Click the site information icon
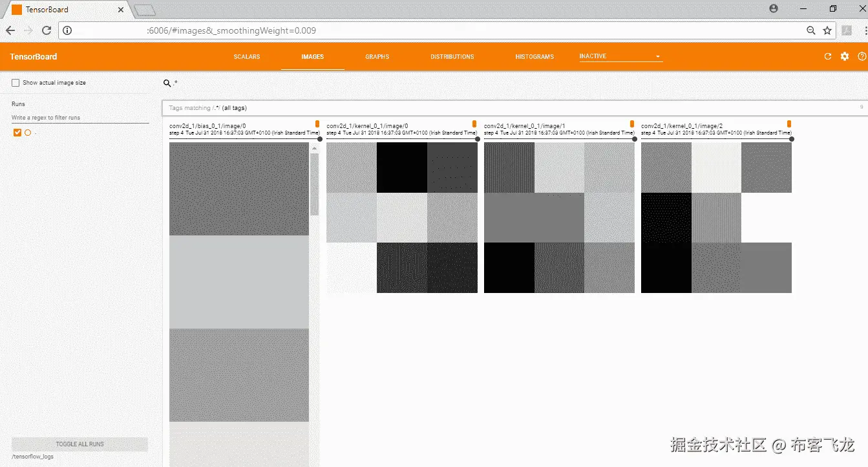Image resolution: width=868 pixels, height=467 pixels. pos(68,30)
